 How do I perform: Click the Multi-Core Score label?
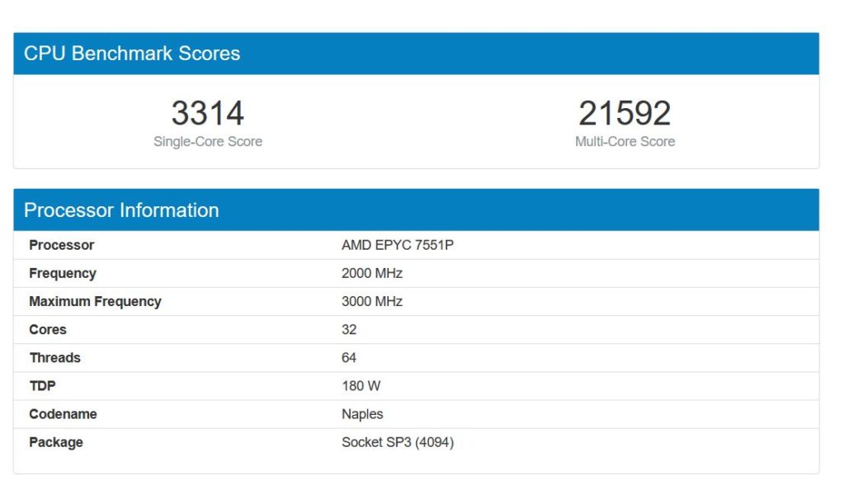coord(625,142)
